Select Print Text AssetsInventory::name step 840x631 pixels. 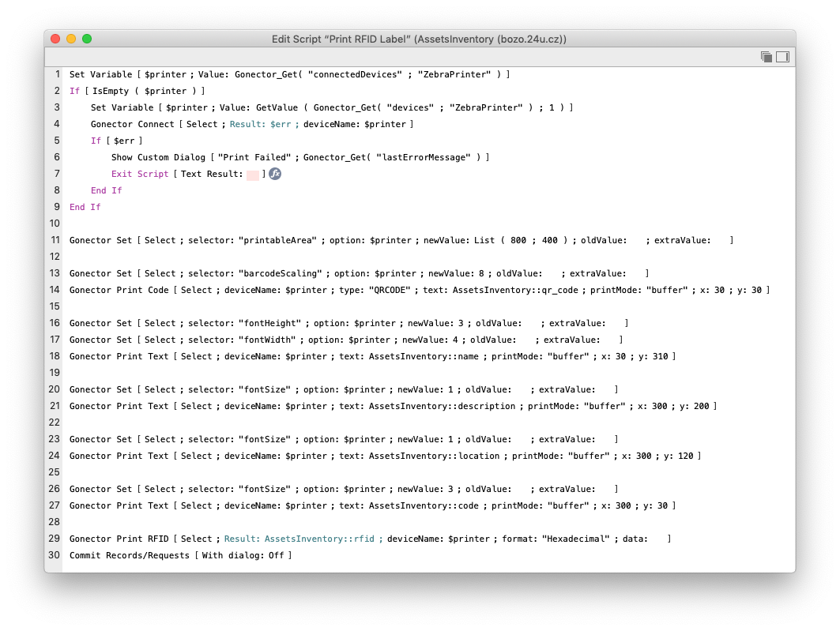[x=372, y=356]
